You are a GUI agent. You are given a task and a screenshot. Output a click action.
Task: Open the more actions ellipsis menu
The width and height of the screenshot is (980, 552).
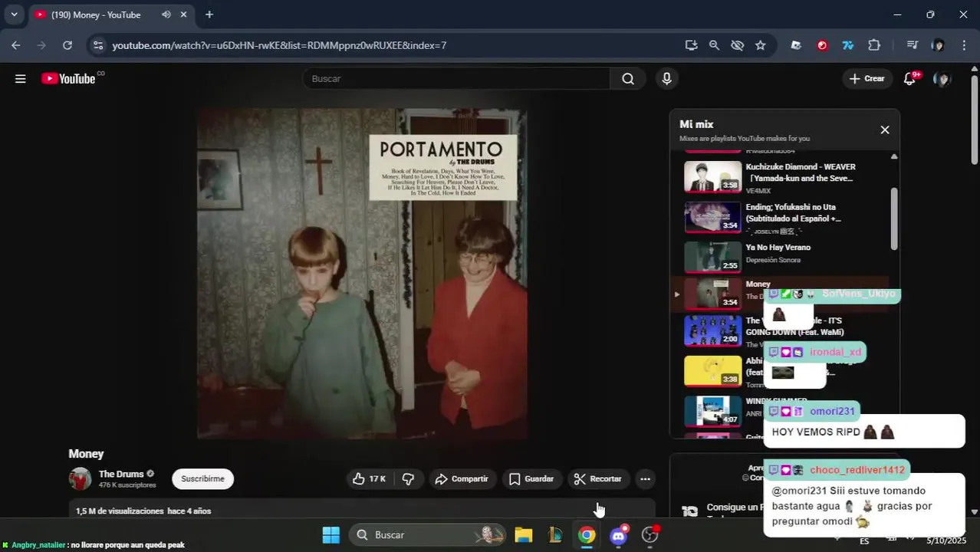click(x=646, y=478)
